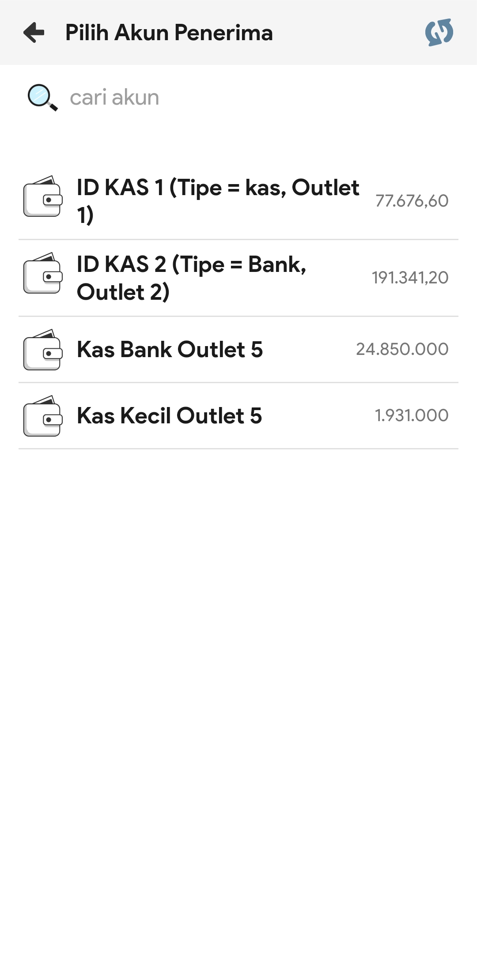Click the blank header space between title and sync icon

pos(349,33)
